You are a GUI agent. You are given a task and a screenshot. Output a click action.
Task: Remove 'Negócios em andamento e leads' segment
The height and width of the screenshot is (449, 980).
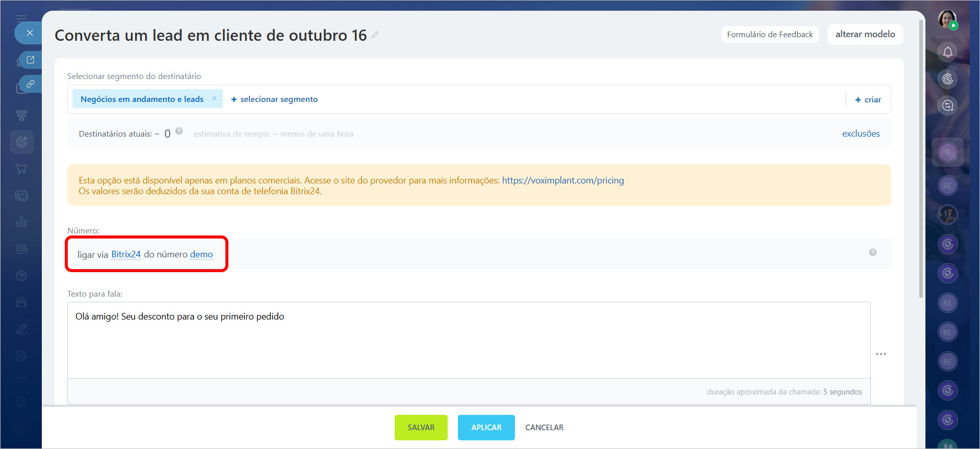[x=215, y=98]
